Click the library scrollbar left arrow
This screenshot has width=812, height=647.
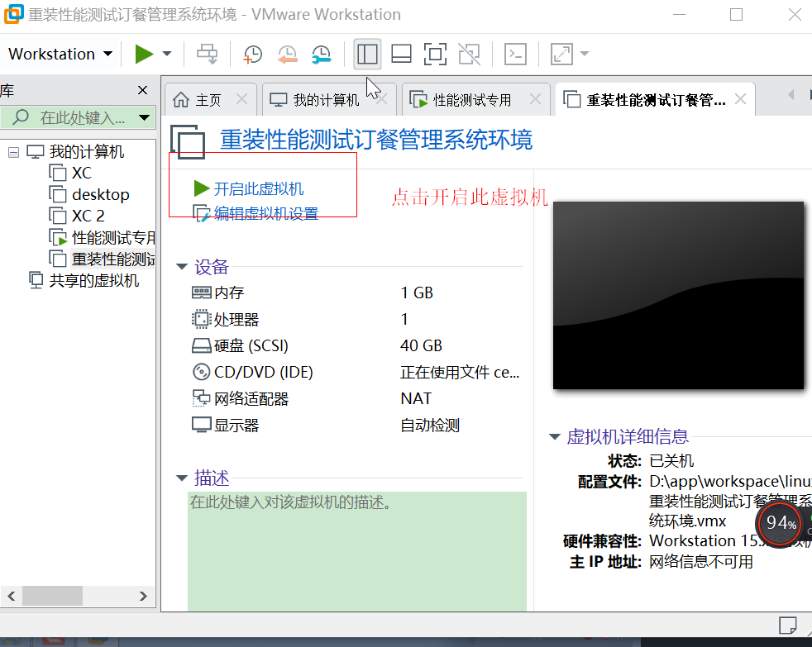point(12,597)
